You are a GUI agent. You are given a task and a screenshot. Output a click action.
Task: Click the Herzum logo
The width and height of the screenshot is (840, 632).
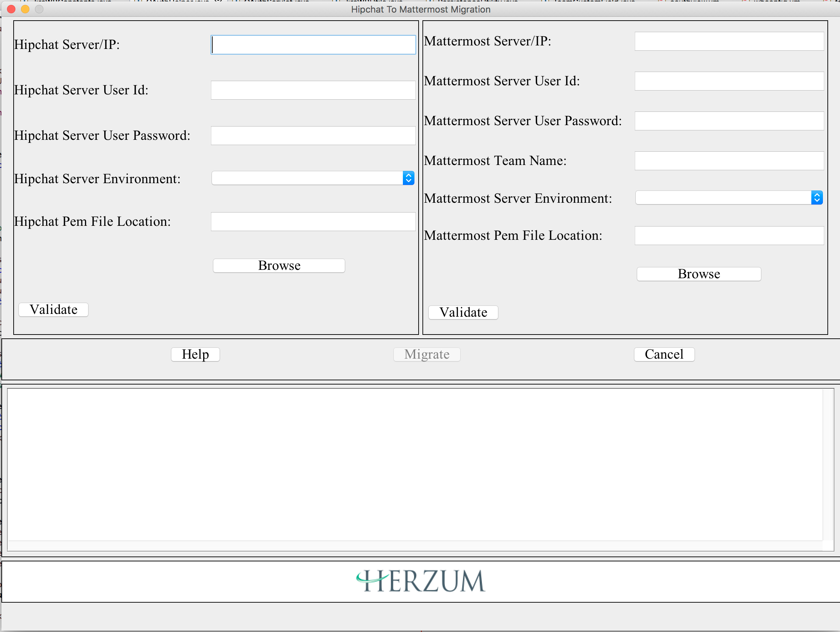pyautogui.click(x=421, y=581)
